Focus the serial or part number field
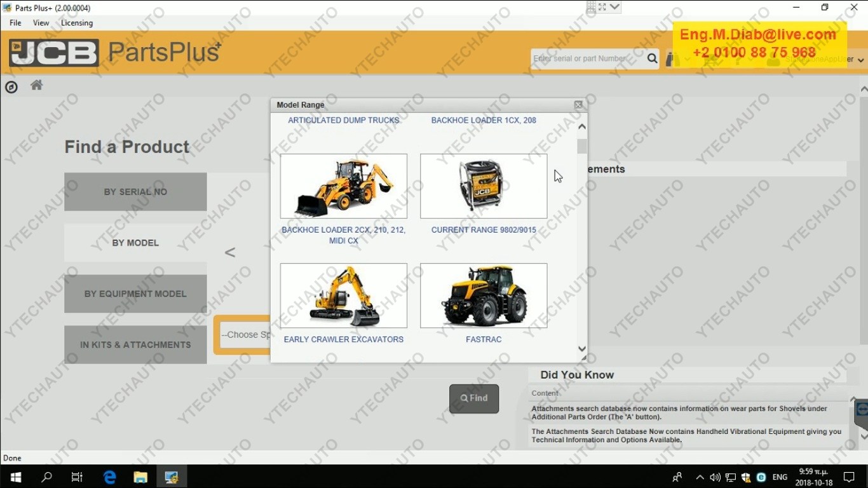This screenshot has width=868, height=488. [588, 58]
